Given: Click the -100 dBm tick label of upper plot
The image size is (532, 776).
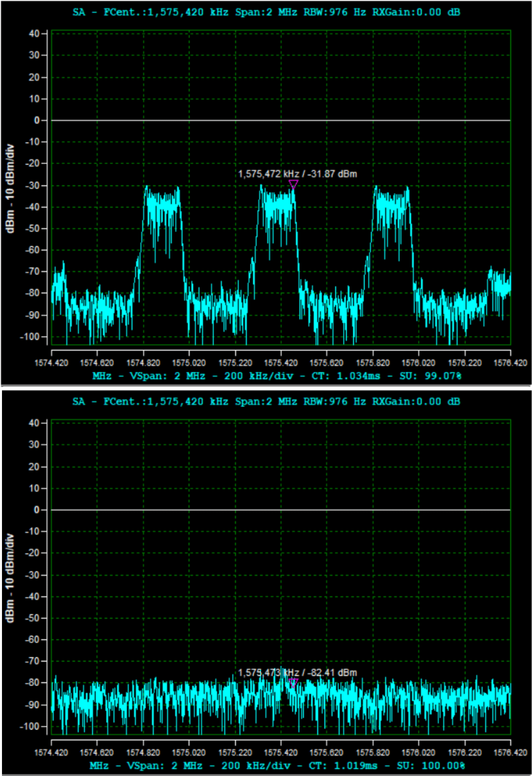Looking at the screenshot, I should (30, 336).
